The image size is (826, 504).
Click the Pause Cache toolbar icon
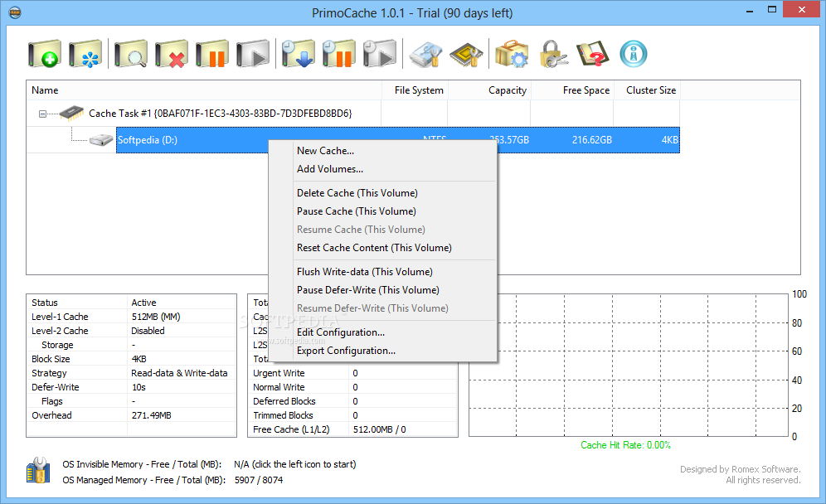pyautogui.click(x=212, y=53)
